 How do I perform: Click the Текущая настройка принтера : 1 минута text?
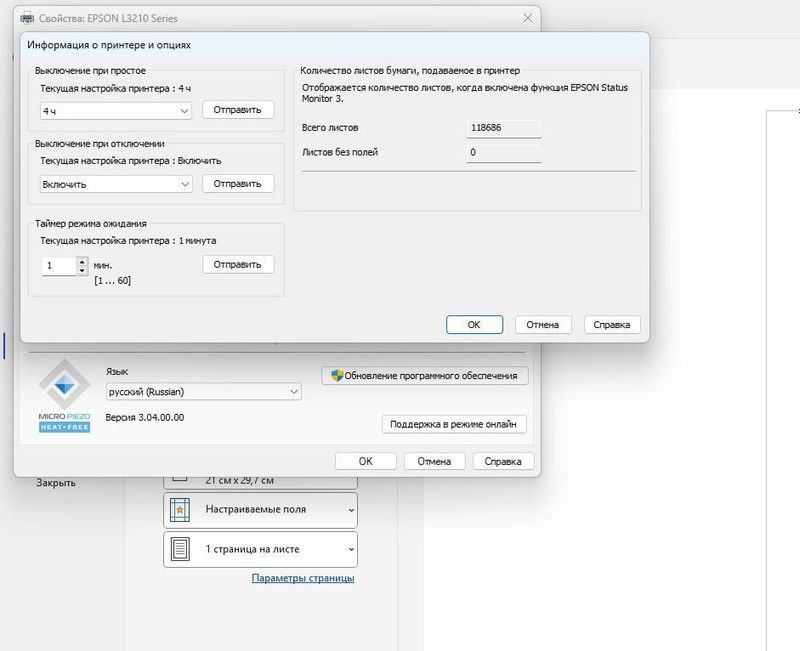point(128,241)
